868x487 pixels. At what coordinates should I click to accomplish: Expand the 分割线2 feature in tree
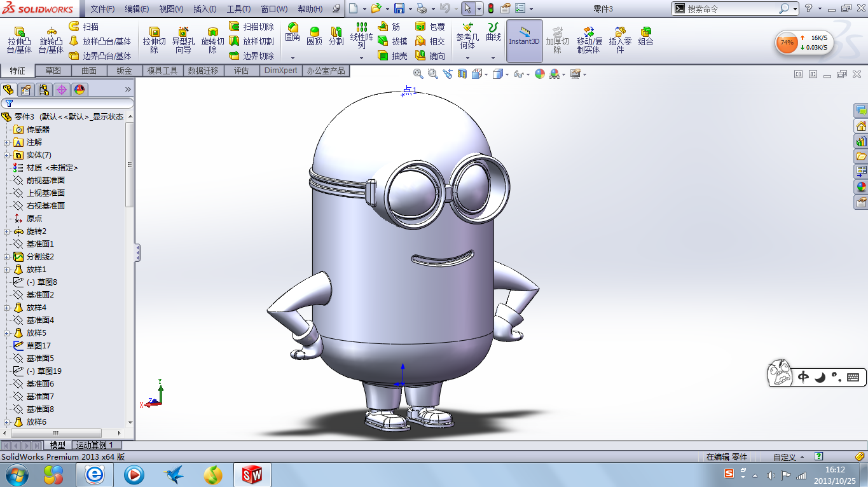click(7, 257)
